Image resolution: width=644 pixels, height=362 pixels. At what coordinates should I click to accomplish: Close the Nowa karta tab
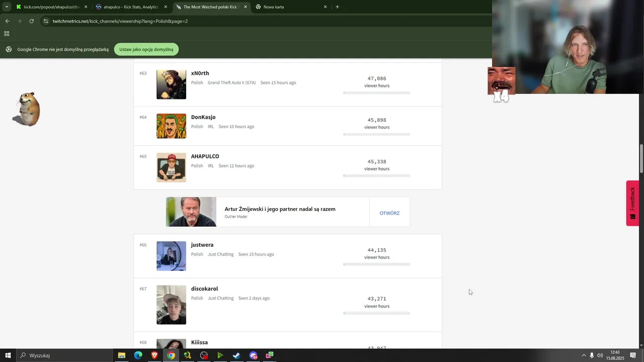(325, 7)
